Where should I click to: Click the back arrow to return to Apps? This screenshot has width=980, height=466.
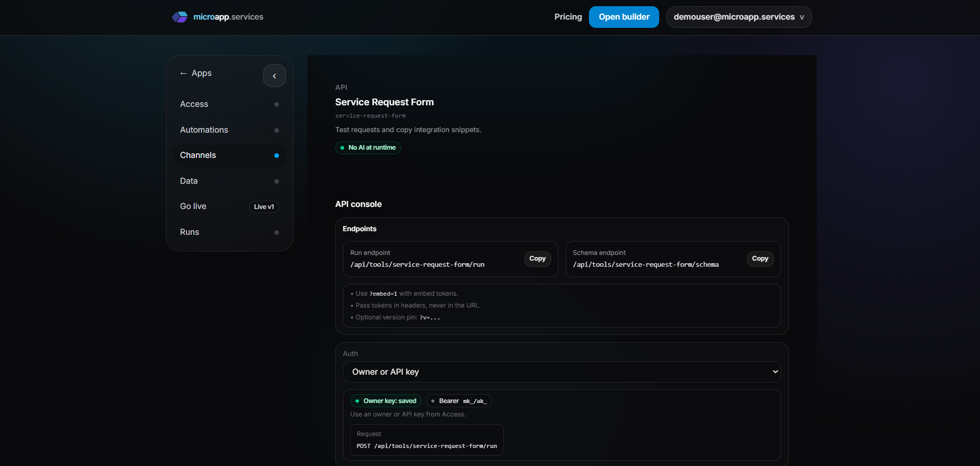(182, 73)
